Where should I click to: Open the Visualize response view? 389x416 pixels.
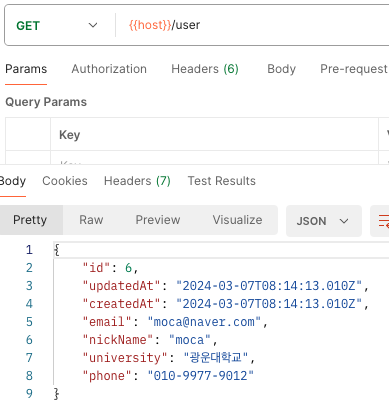(x=237, y=220)
